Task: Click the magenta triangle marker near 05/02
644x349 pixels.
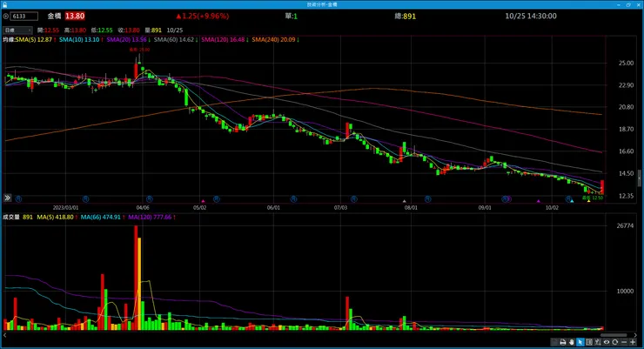Action: (203, 201)
